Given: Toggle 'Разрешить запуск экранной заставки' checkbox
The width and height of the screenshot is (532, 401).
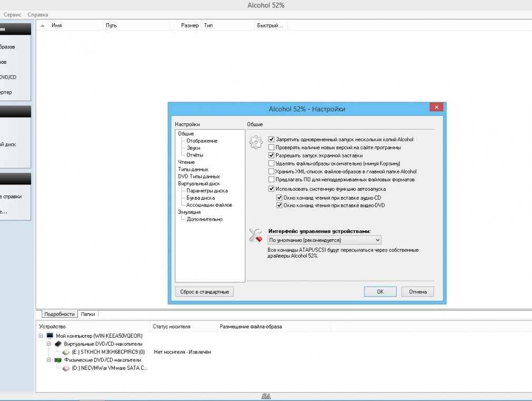Looking at the screenshot, I should coord(271,155).
